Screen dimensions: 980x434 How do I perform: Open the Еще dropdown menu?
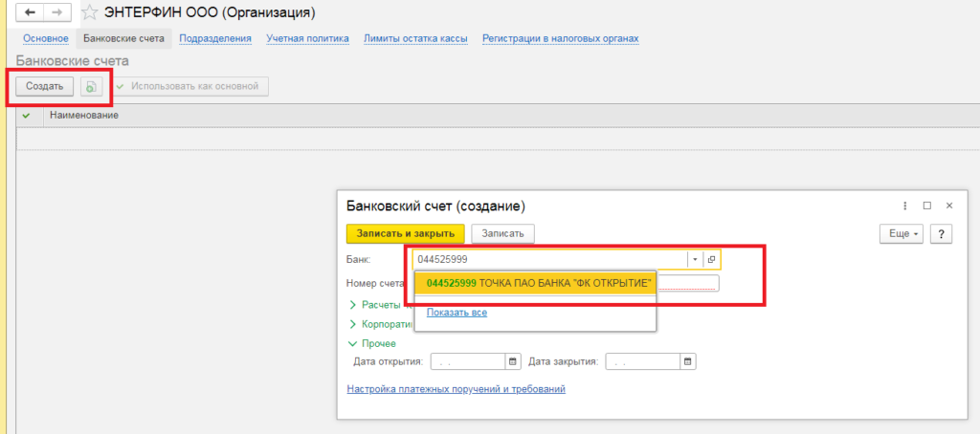click(902, 234)
